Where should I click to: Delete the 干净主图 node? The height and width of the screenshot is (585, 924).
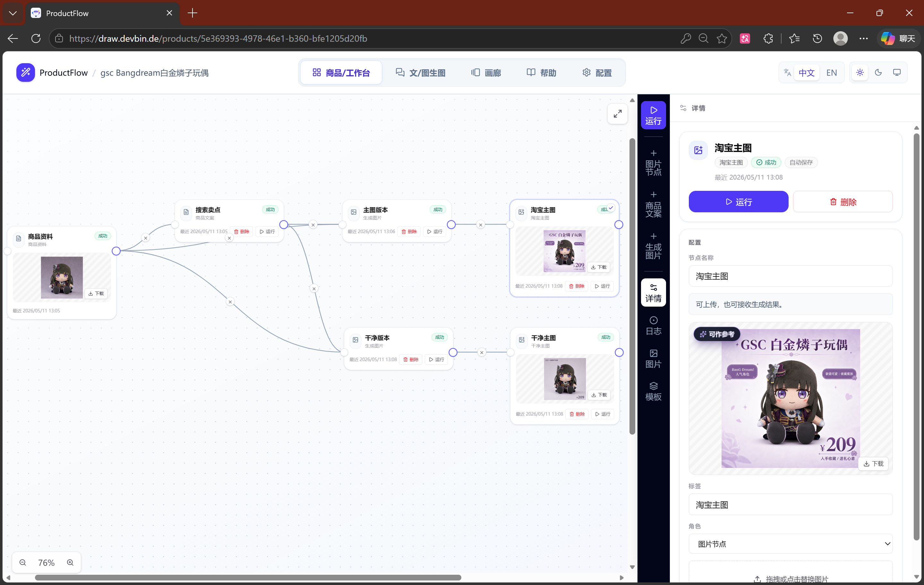[577, 414]
